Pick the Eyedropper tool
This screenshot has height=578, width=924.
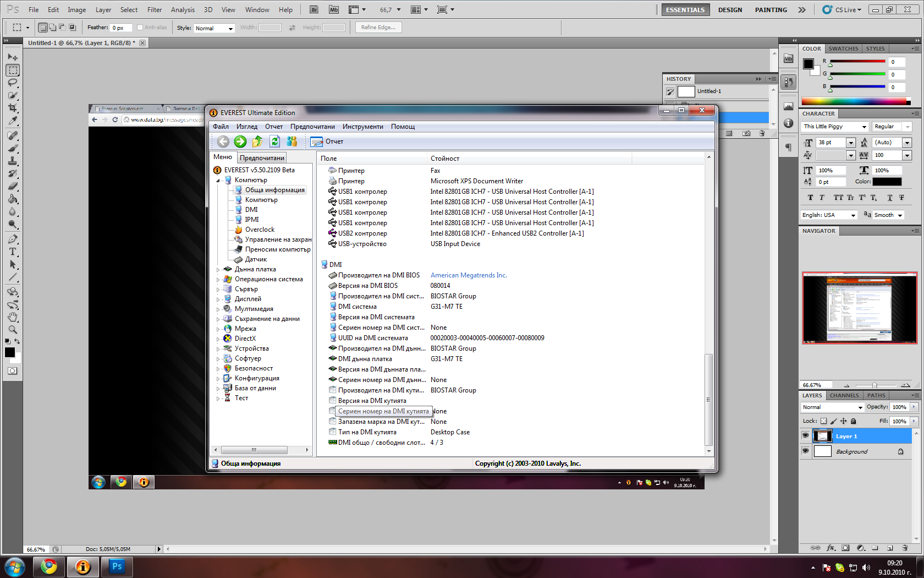coord(13,121)
